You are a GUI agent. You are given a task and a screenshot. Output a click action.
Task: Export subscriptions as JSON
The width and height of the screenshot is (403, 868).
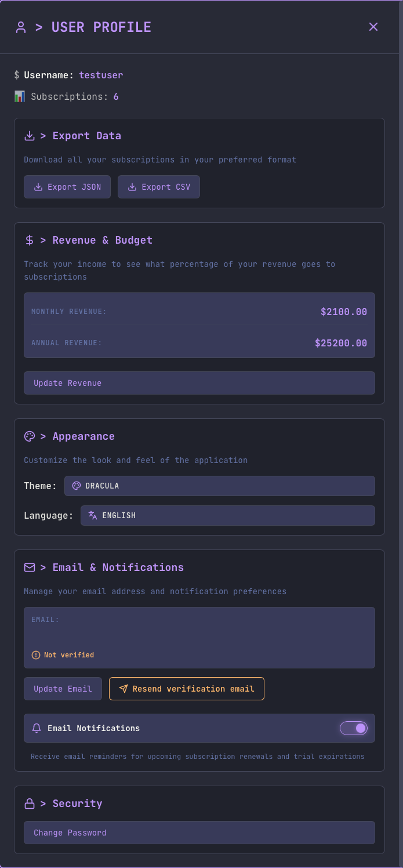67,186
